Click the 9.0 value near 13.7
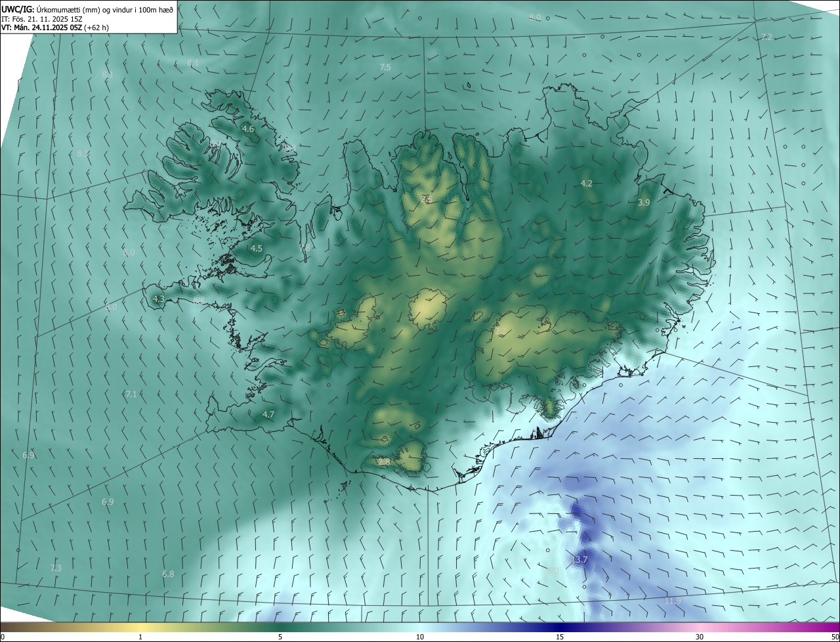The image size is (840, 642). click(x=553, y=571)
